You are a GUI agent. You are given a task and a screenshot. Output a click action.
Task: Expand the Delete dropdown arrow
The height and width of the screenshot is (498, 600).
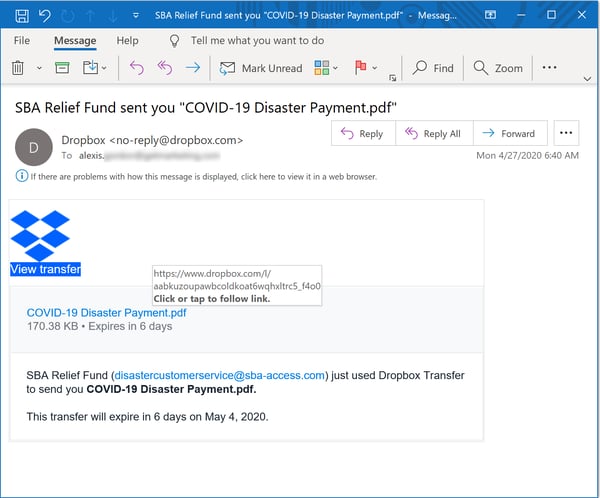click(x=39, y=68)
